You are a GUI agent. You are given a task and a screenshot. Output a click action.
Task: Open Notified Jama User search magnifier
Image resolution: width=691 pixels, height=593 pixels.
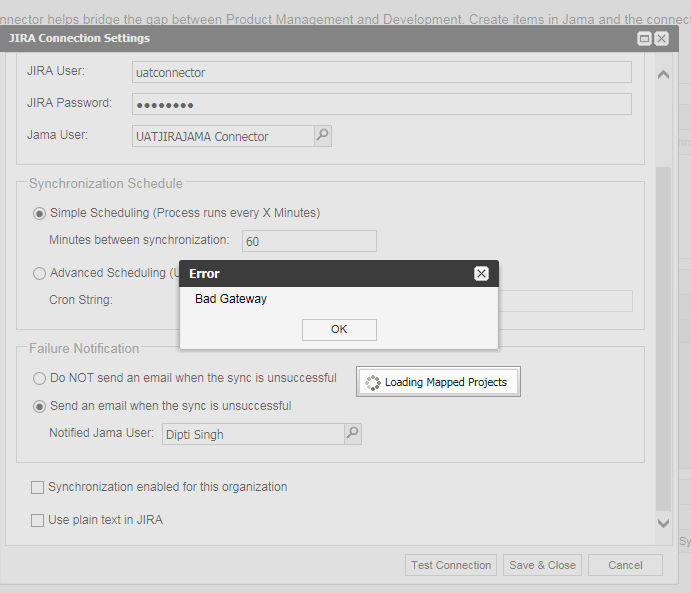353,434
